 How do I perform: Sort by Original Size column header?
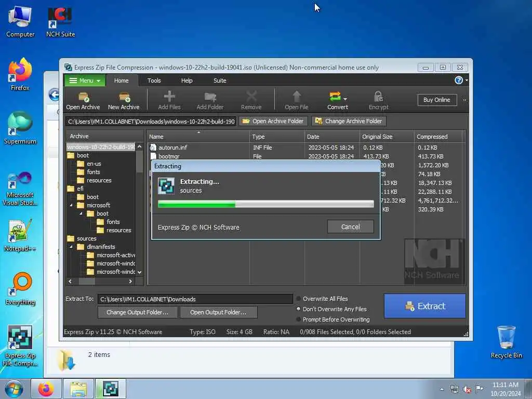tap(387, 137)
